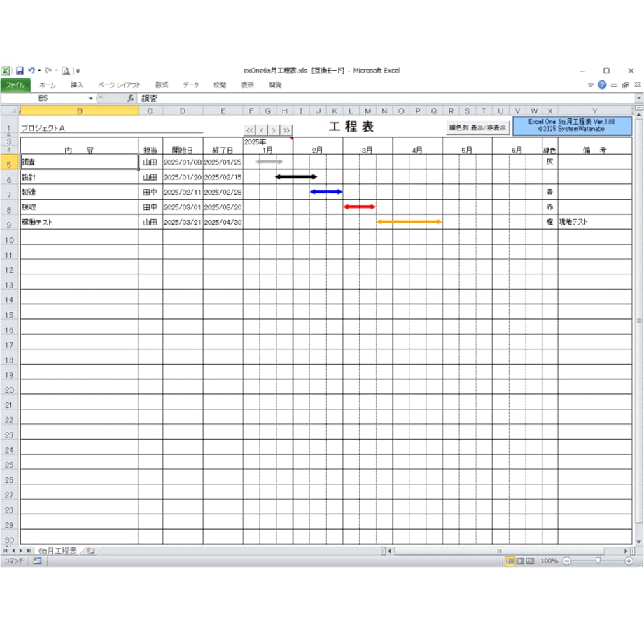Click the Save icon in quick access toolbar
Image resolution: width=644 pixels, height=644 pixels.
(x=20, y=71)
